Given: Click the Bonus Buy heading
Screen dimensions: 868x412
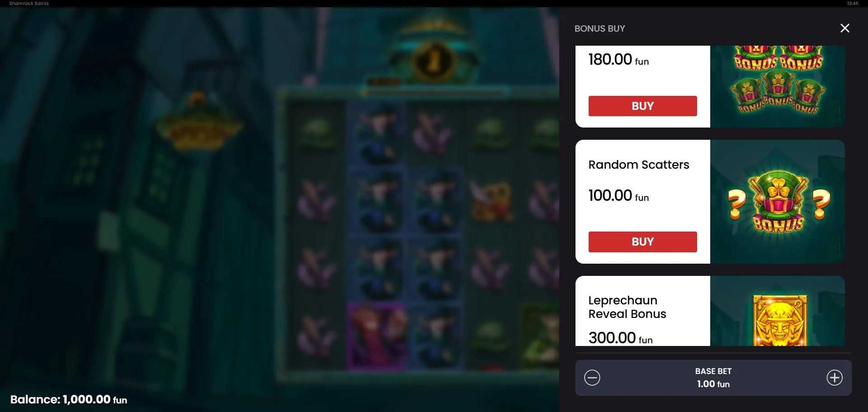Looking at the screenshot, I should coord(599,28).
